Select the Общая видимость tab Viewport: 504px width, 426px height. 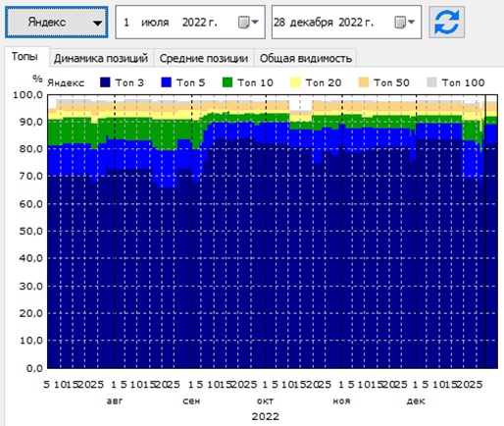pos(306,58)
